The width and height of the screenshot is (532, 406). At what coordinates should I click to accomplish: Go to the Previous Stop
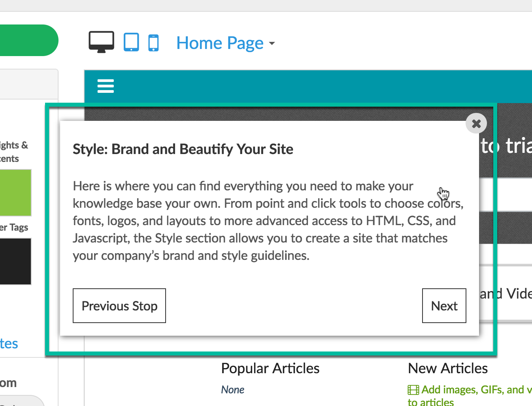[x=119, y=306]
